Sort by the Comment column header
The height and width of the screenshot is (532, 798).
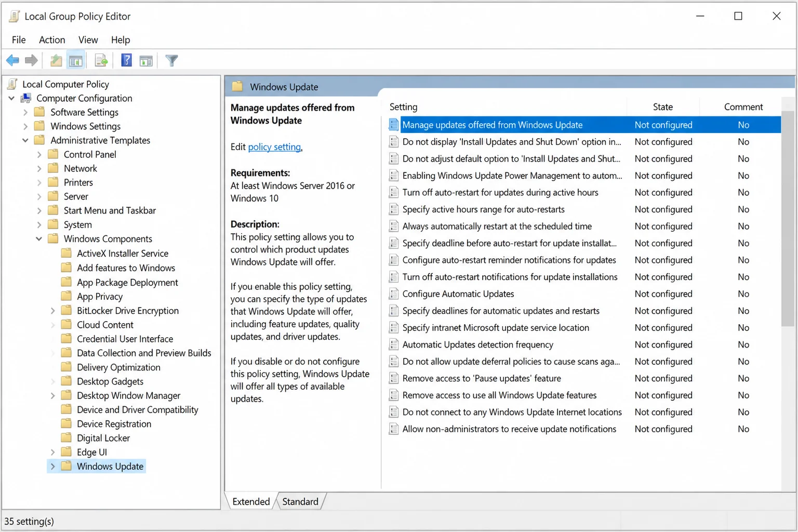point(743,107)
